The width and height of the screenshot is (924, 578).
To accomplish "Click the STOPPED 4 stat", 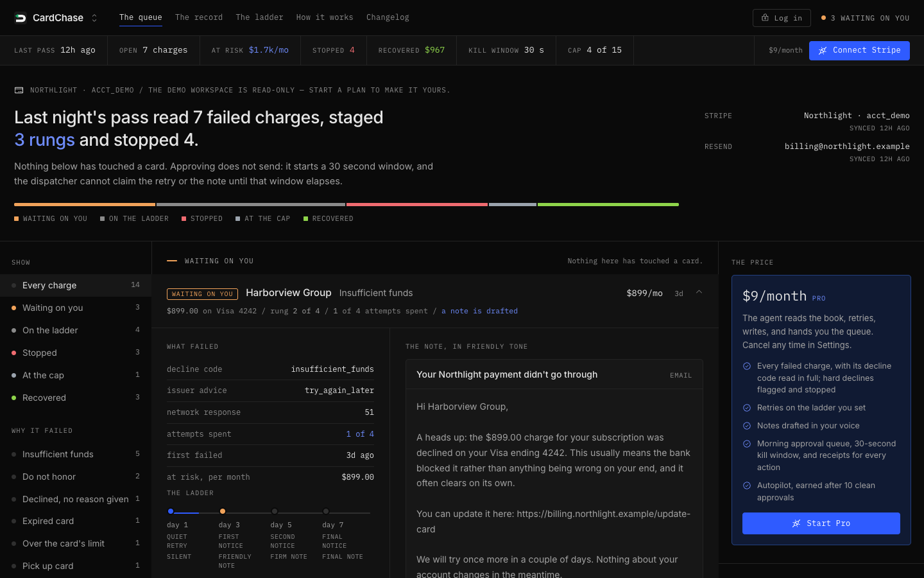I will pyautogui.click(x=334, y=50).
